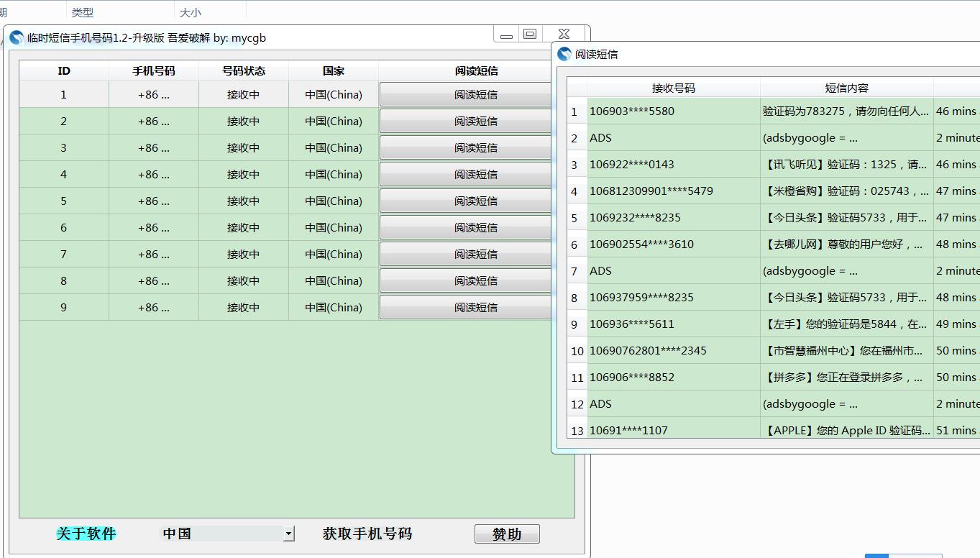
Task: Select sender 106936****5611
Action: tap(674, 324)
